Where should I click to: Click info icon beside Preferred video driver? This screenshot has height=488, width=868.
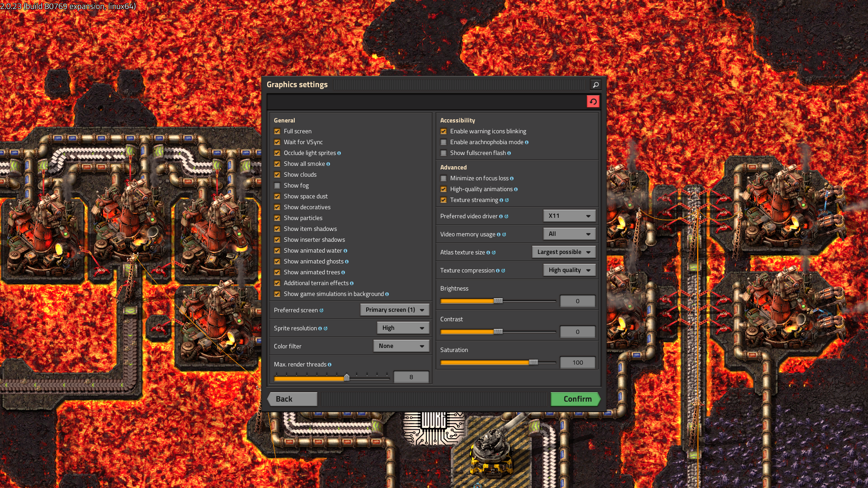pyautogui.click(x=501, y=216)
